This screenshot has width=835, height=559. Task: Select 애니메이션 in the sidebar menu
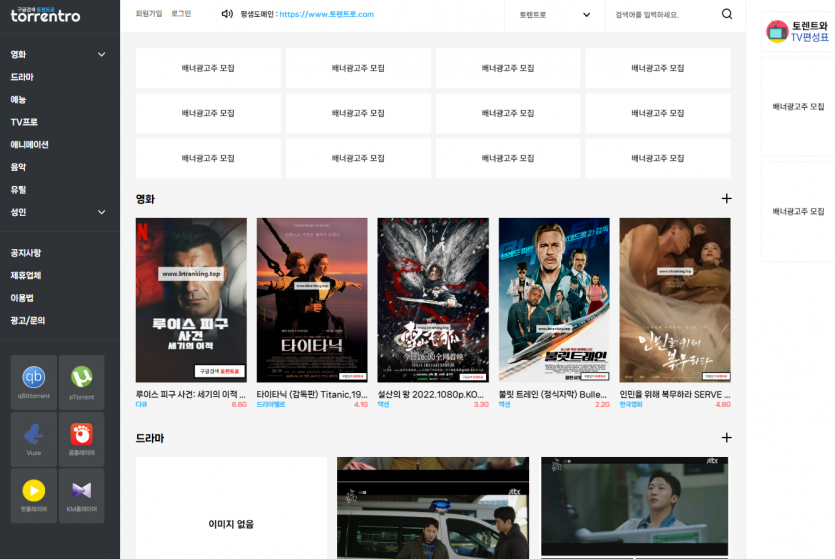pos(30,145)
